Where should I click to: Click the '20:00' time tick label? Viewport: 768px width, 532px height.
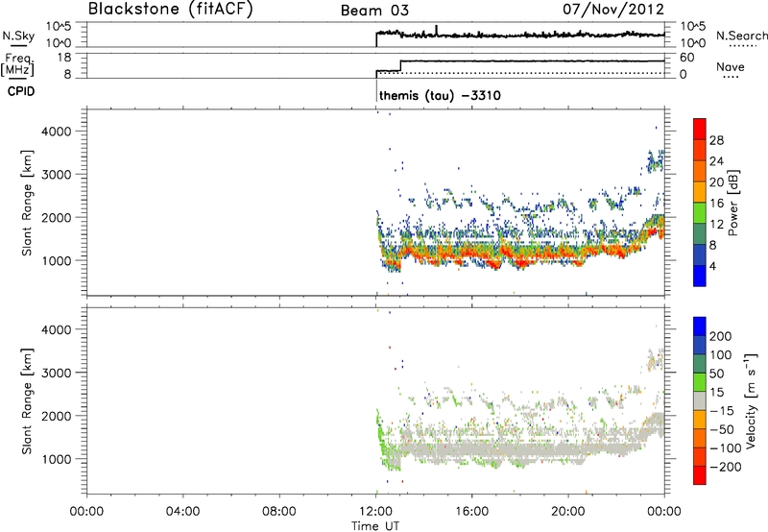(x=568, y=512)
